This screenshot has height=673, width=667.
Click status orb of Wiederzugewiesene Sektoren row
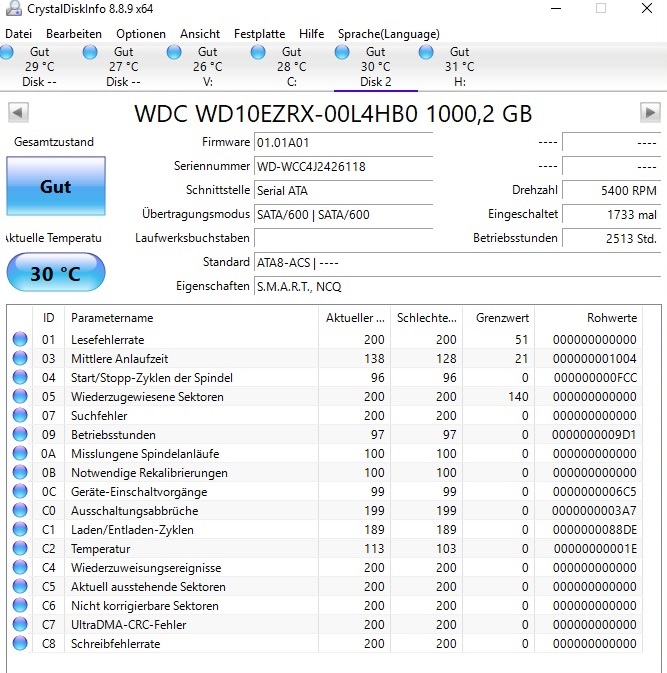click(20, 397)
